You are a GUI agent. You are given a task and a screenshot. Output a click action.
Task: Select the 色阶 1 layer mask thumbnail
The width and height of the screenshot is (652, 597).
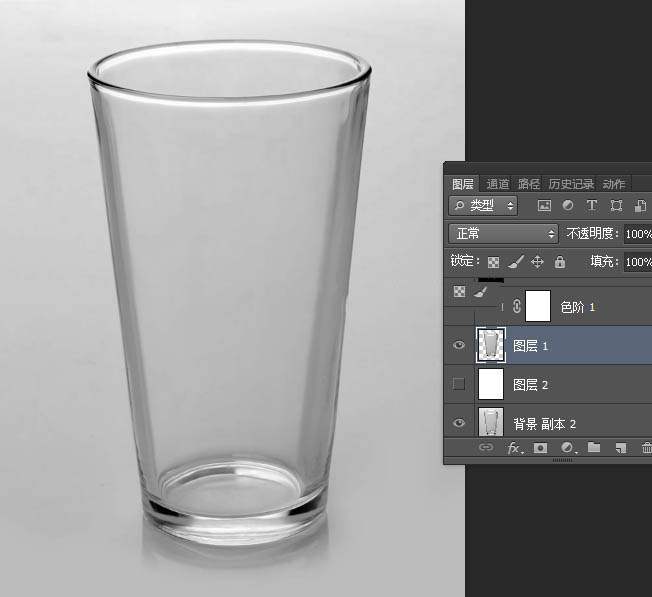(539, 306)
